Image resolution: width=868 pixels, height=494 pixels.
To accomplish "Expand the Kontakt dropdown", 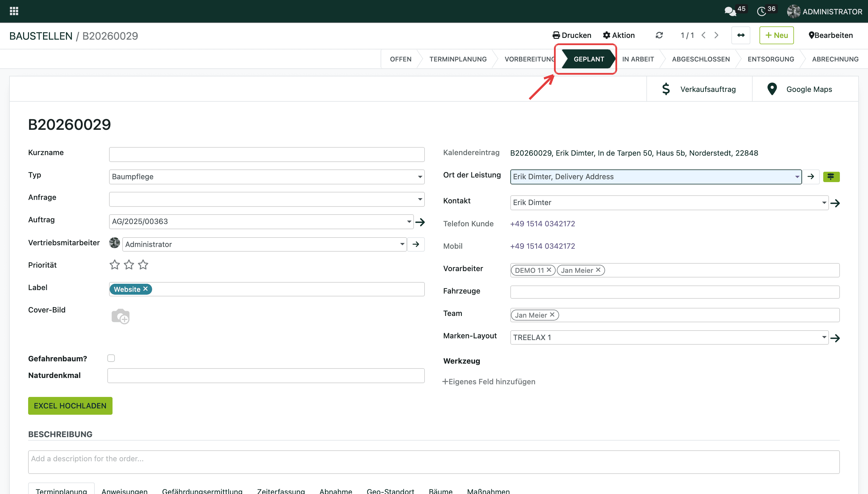I will tap(824, 202).
